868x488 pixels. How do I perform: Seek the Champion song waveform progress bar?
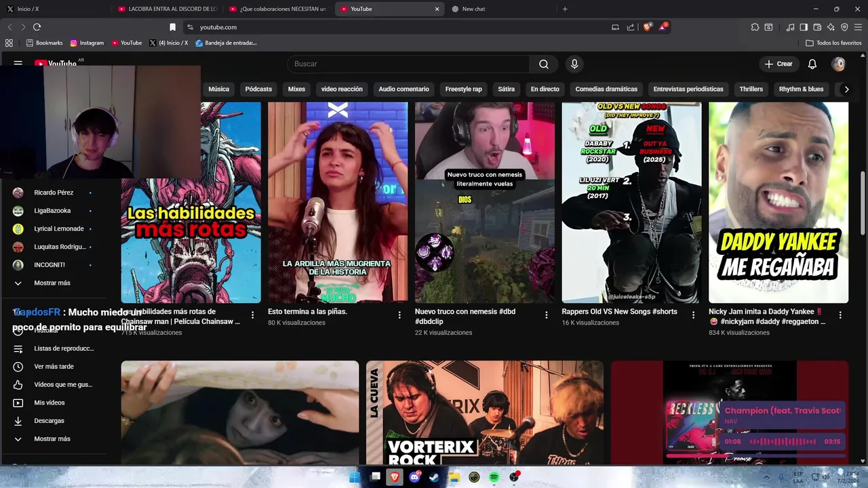pos(782,442)
